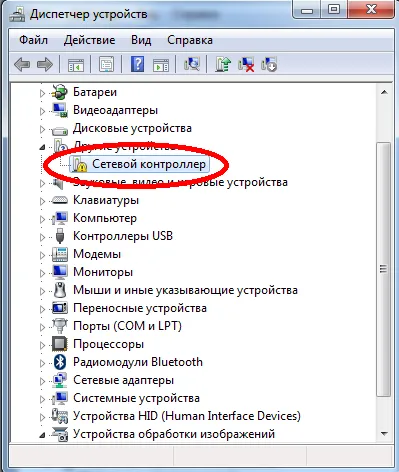
Task: Click the Устройства HID icon
Action: [x=60, y=416]
